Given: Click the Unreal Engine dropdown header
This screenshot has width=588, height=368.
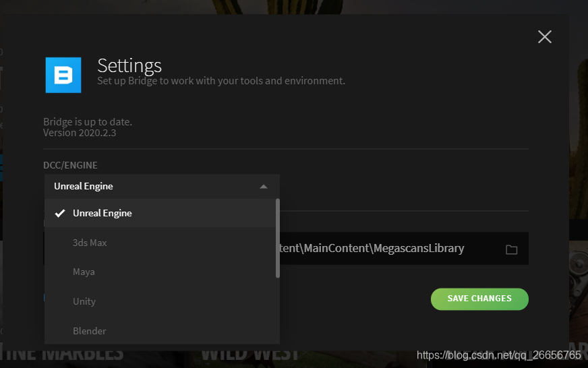Looking at the screenshot, I should point(162,187).
